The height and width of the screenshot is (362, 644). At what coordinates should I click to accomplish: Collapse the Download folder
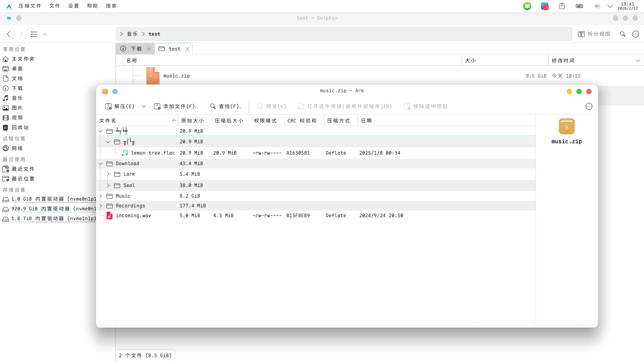coord(101,164)
